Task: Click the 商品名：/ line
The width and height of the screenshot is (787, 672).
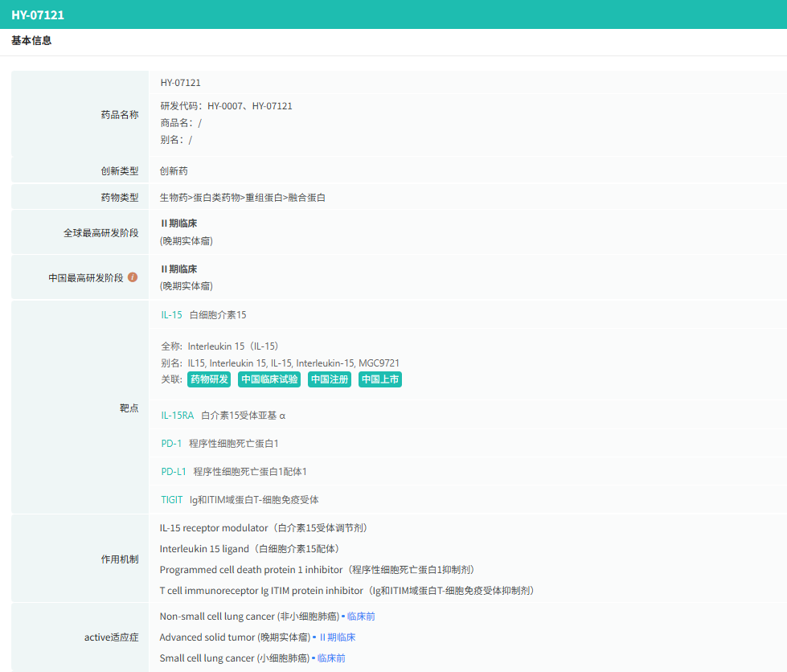Action: tap(181, 123)
